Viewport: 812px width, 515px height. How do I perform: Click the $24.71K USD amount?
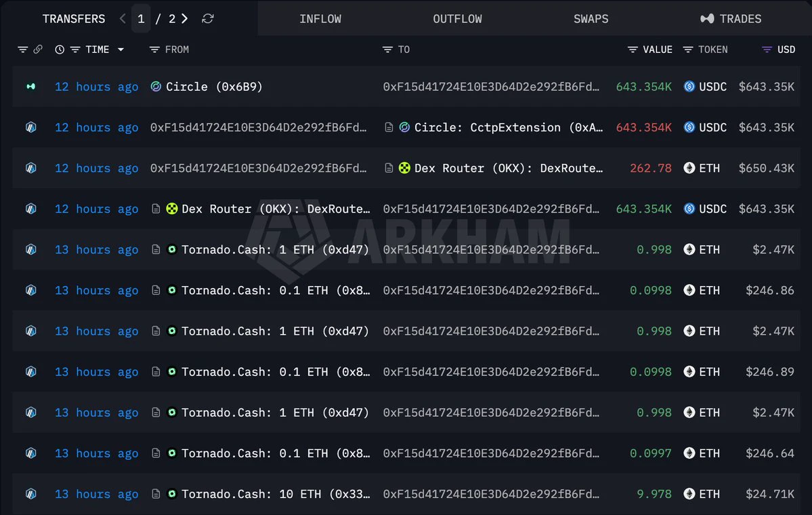click(770, 494)
